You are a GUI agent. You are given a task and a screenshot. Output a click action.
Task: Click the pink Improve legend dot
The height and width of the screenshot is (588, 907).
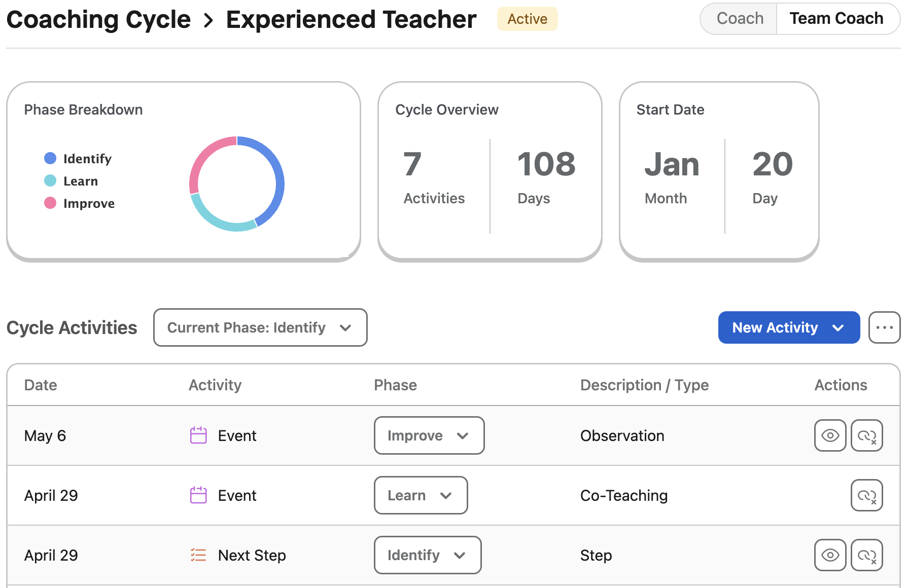[50, 203]
